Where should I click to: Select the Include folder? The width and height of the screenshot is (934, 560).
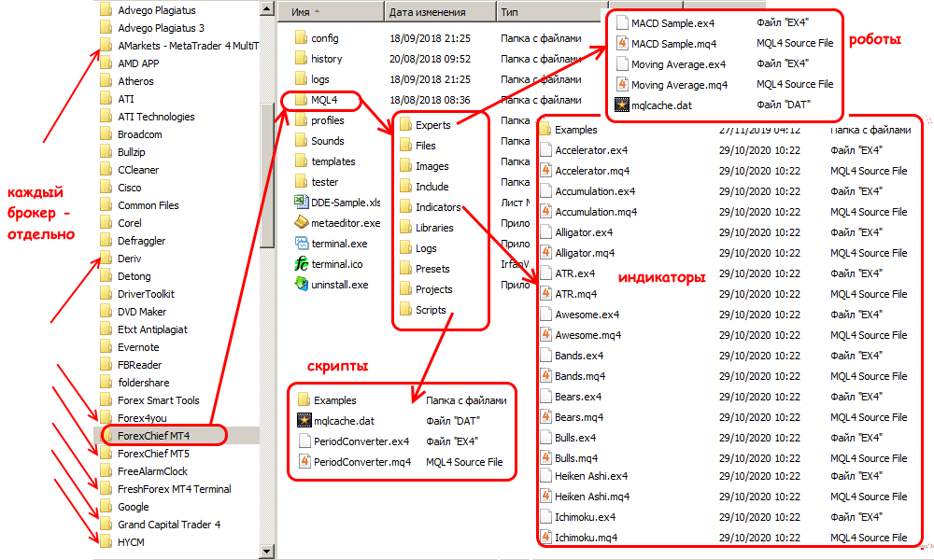[x=432, y=187]
